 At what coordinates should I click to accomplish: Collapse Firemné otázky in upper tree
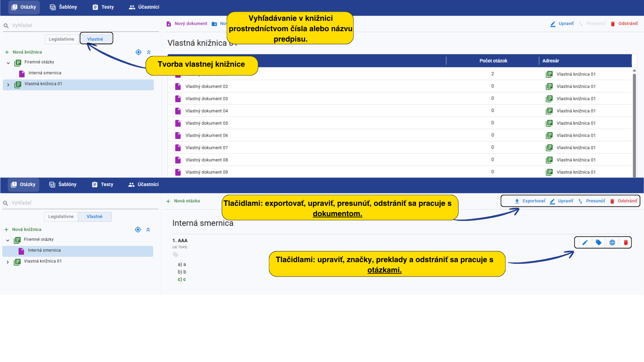(x=8, y=63)
